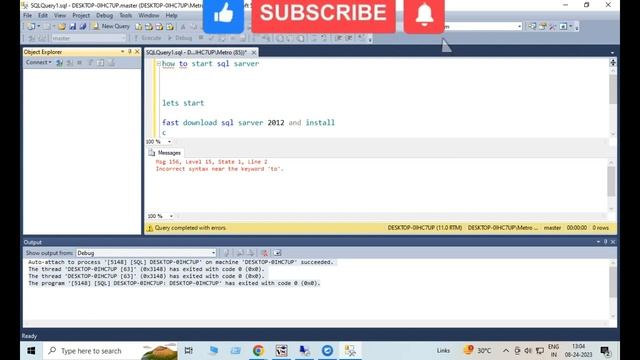Viewport: 640px width, 360px height.
Task: Click the SSMS icon on the taskbar
Action: coord(350,351)
